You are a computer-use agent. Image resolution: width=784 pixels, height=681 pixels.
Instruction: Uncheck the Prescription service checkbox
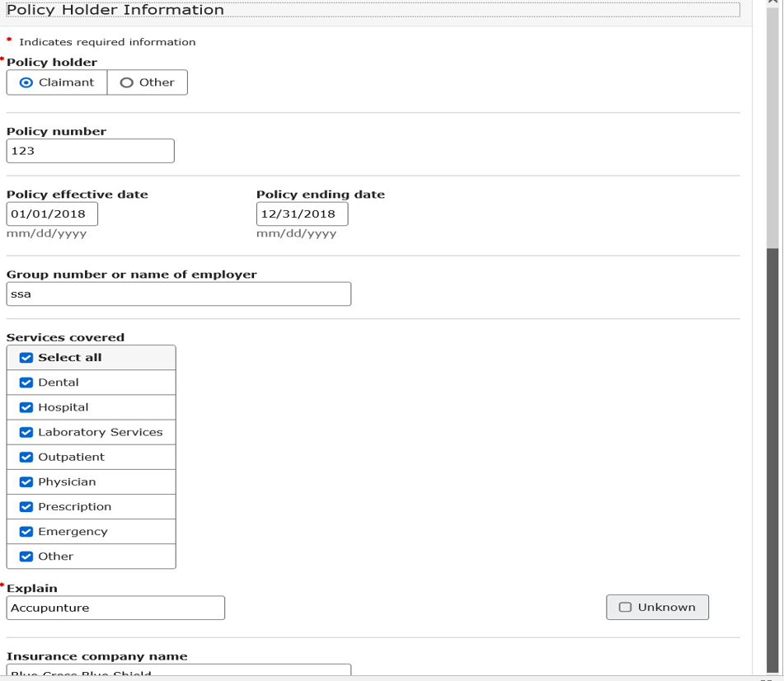point(26,506)
